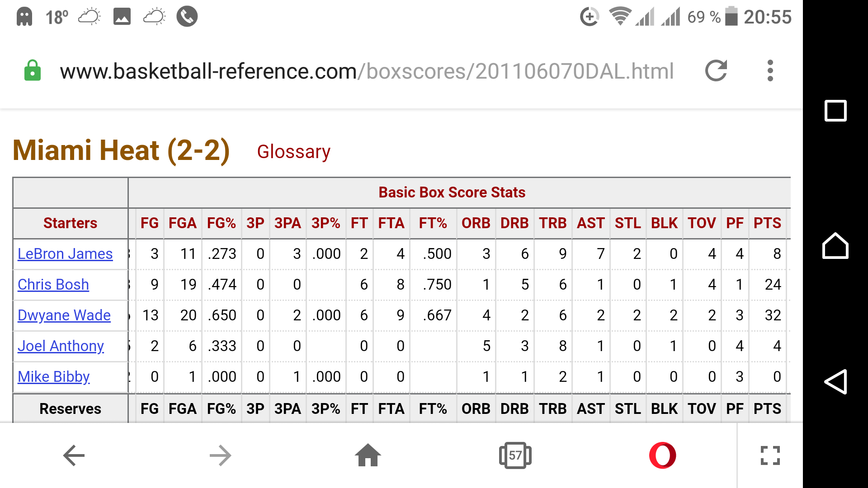Viewport: 868px width, 488px height.
Task: Open the red Opera menu icon
Action: 662,455
